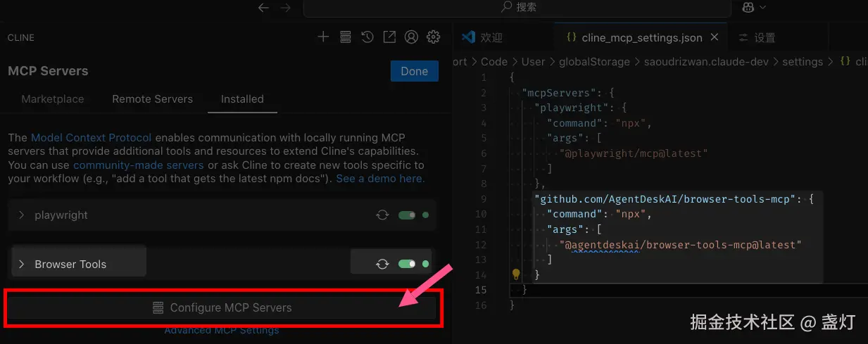Open Cline History clock icon

click(367, 37)
